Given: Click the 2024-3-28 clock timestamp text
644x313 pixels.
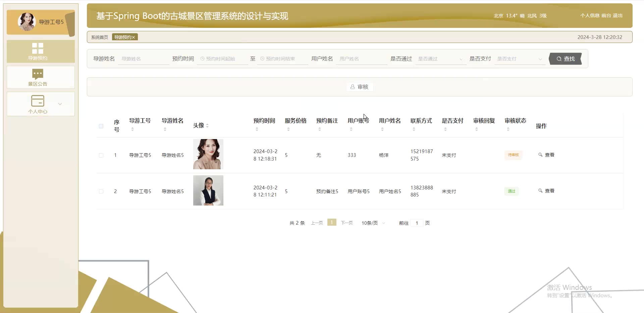Looking at the screenshot, I should coord(600,37).
